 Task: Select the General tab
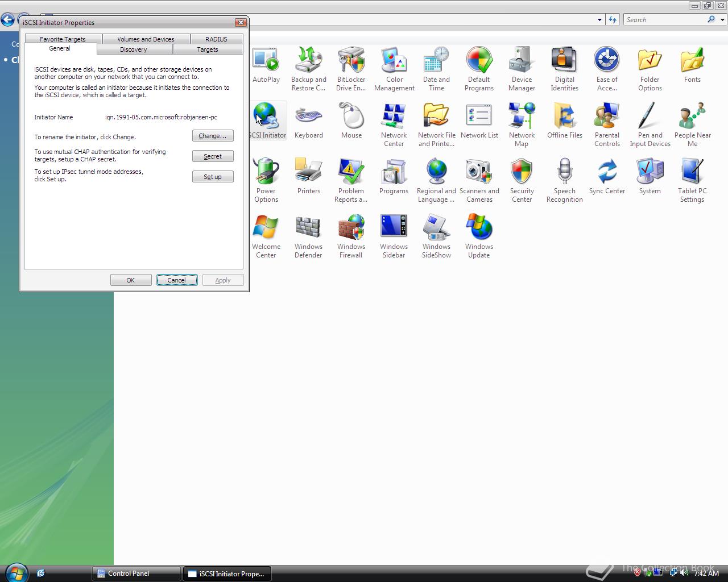tap(60, 49)
